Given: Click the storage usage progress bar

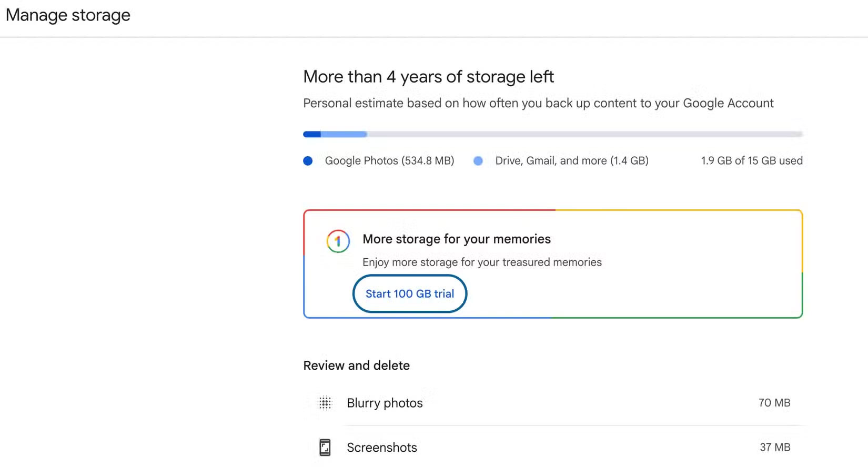Looking at the screenshot, I should [x=552, y=134].
